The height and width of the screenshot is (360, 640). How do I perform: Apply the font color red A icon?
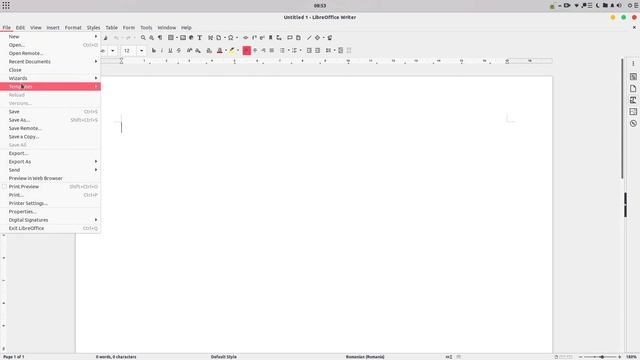click(220, 50)
